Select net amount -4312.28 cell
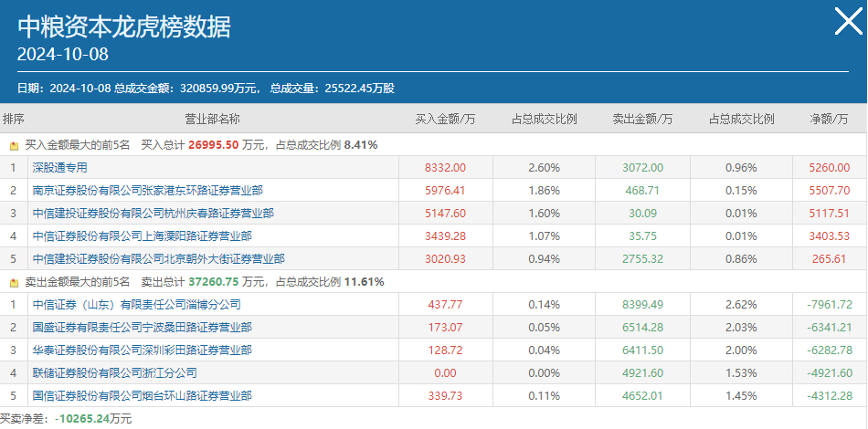 point(831,396)
